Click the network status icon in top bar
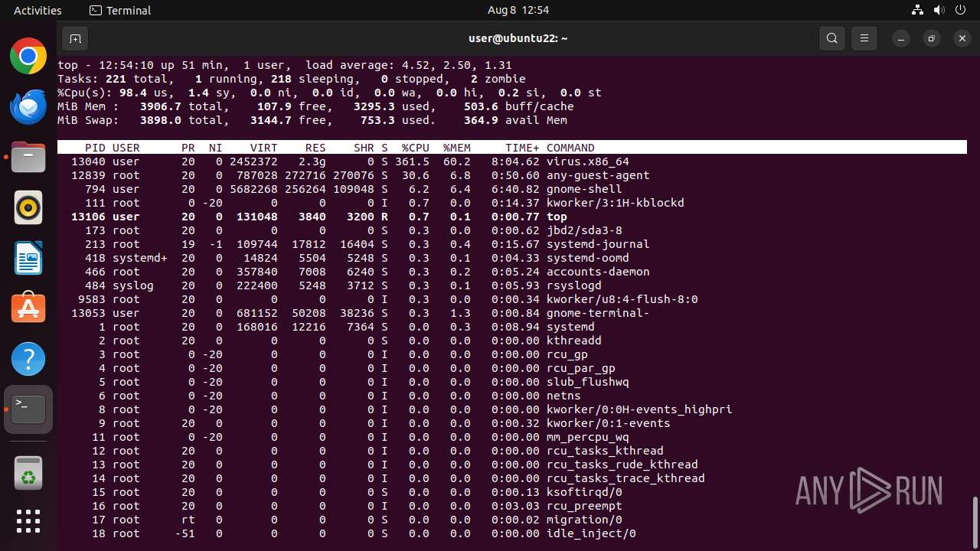Image resolution: width=980 pixels, height=551 pixels. pyautogui.click(x=917, y=11)
